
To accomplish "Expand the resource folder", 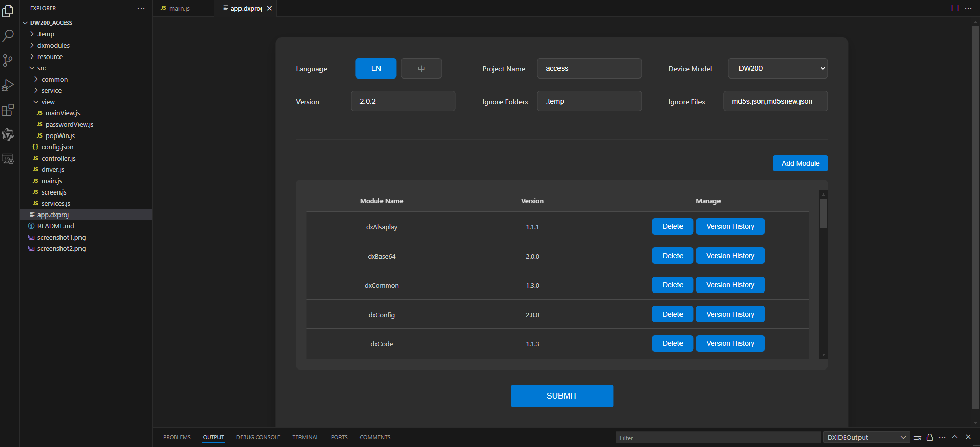I will coord(86,56).
